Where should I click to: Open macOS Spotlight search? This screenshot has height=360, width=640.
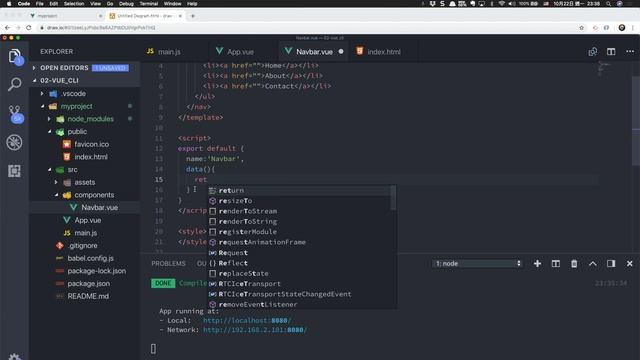click(x=608, y=4)
